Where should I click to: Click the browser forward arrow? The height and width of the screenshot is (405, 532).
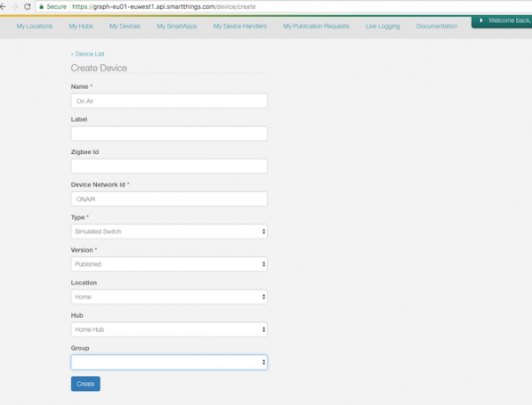tap(15, 6)
